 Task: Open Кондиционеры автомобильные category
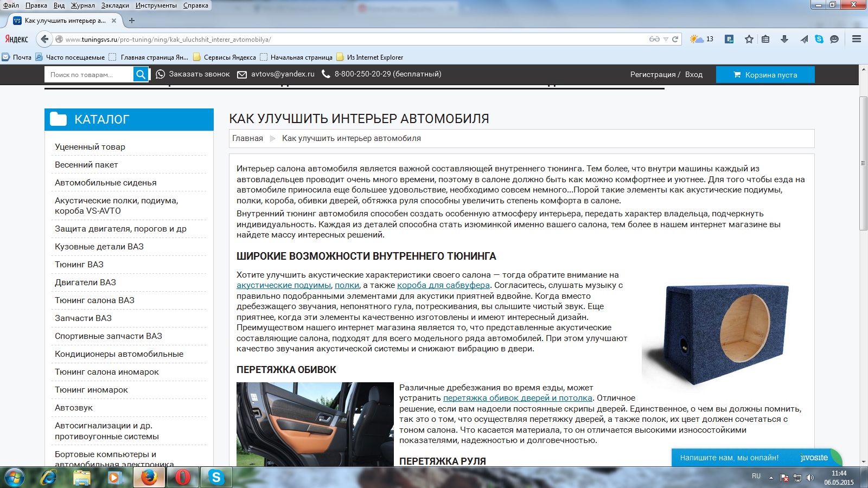click(119, 354)
